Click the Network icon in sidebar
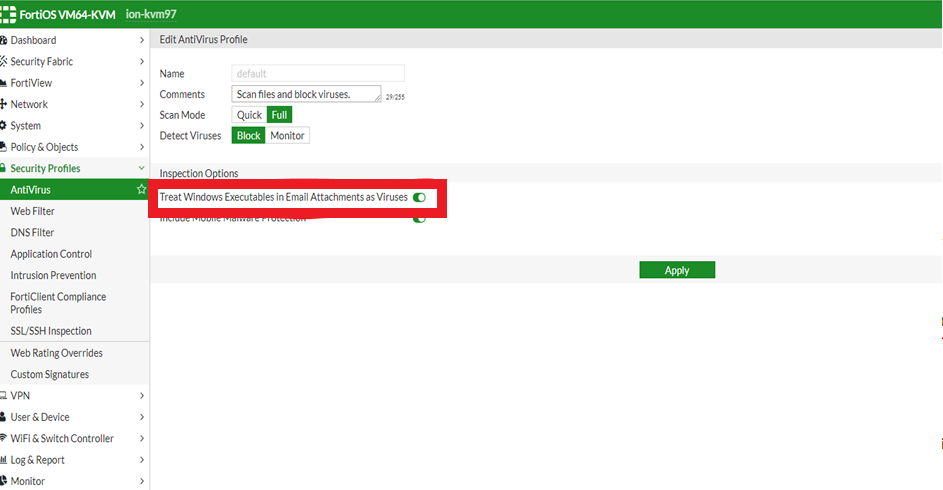The width and height of the screenshot is (943, 490). click(4, 104)
